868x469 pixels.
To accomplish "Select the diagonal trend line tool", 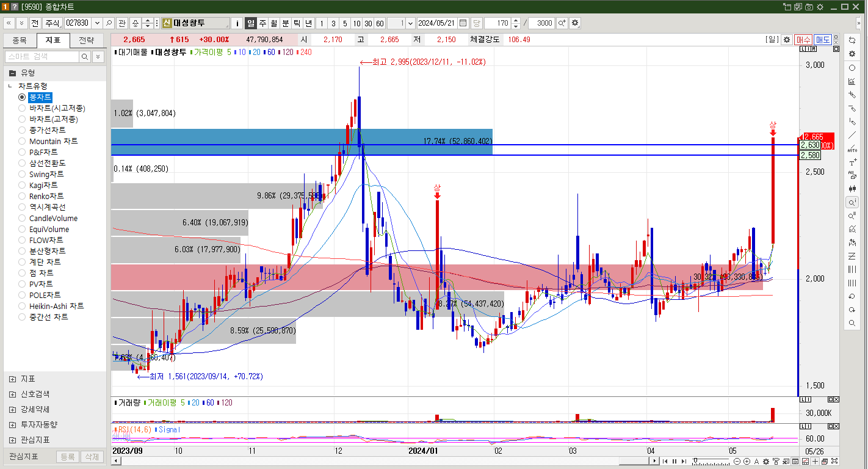I will click(x=852, y=135).
